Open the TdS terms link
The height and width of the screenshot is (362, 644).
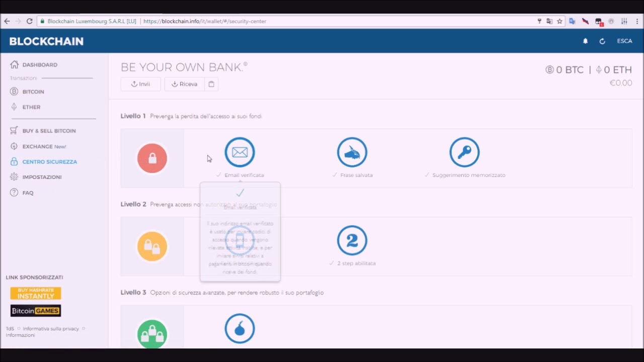coord(10,329)
